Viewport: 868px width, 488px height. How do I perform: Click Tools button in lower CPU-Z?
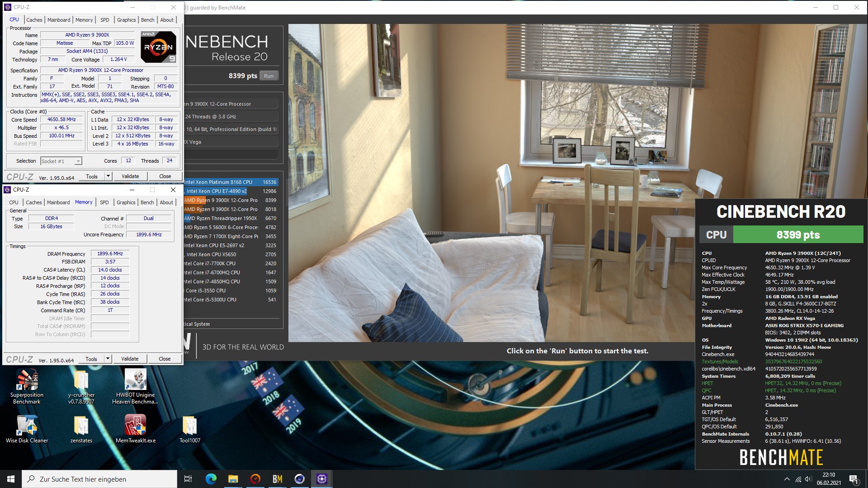pos(91,359)
